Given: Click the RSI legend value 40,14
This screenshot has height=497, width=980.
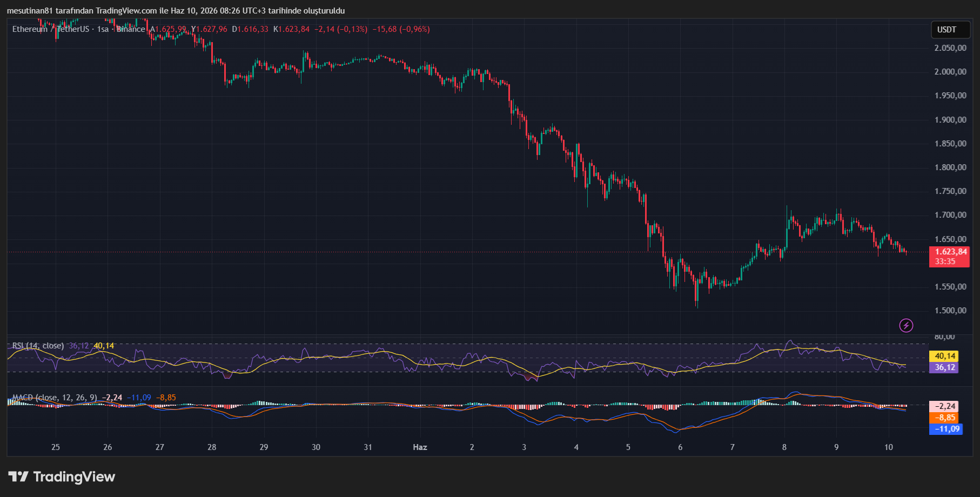Looking at the screenshot, I should tap(104, 346).
